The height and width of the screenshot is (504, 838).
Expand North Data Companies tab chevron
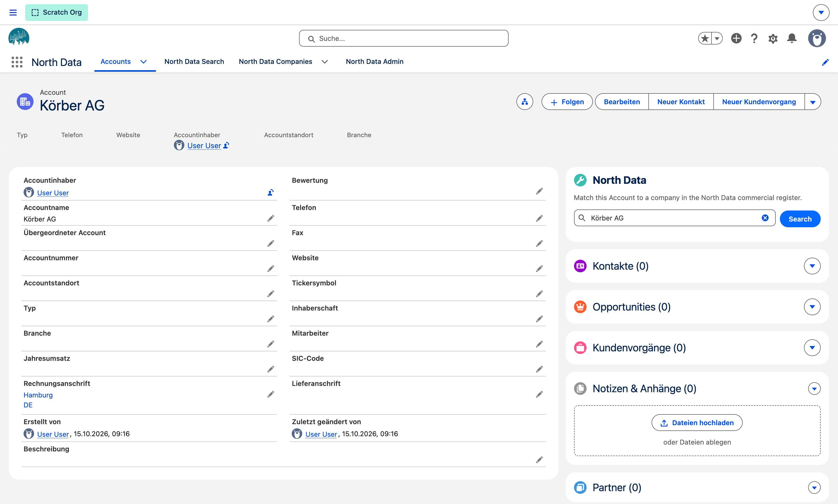pyautogui.click(x=324, y=62)
